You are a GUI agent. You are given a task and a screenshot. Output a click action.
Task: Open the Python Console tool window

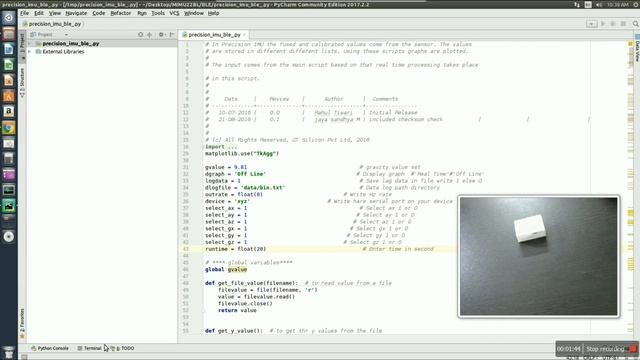click(x=50, y=348)
